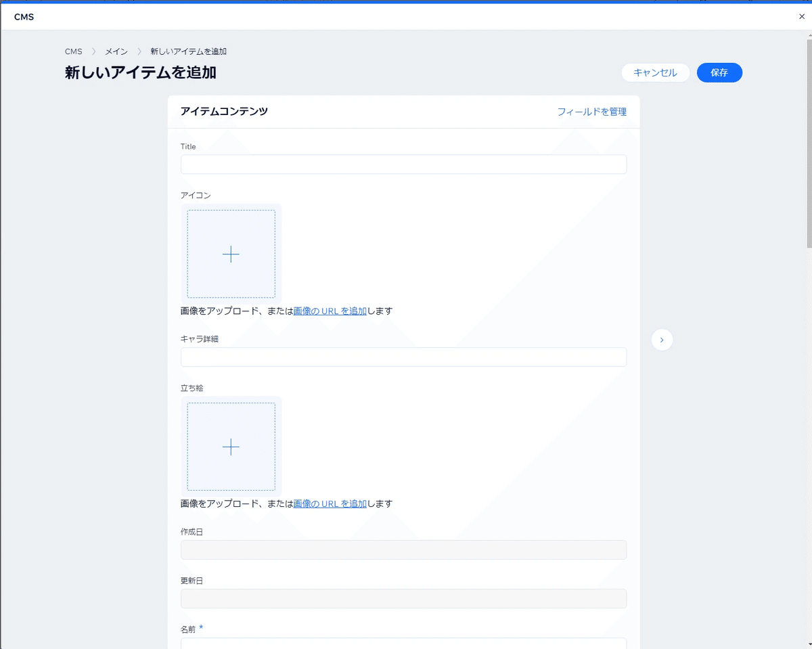Viewport: 812px width, 649px height.
Task: Click the 更新日 read-only field
Action: coord(403,598)
